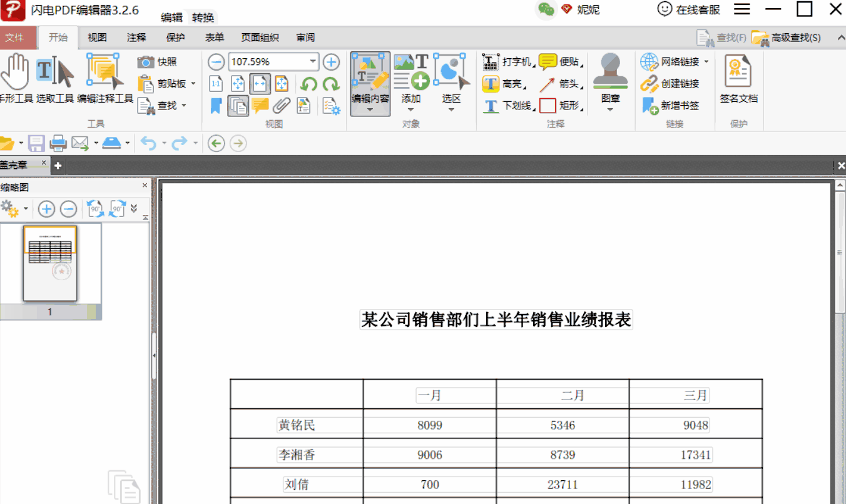Click the 编辑内容 edit content button
This screenshot has width=846, height=504.
[370, 84]
